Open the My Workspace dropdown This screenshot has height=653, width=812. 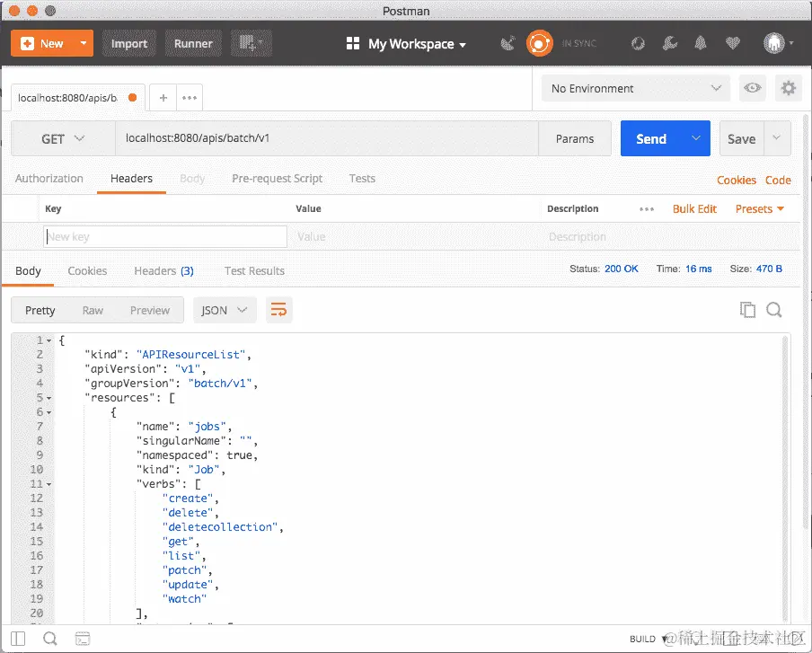(417, 44)
